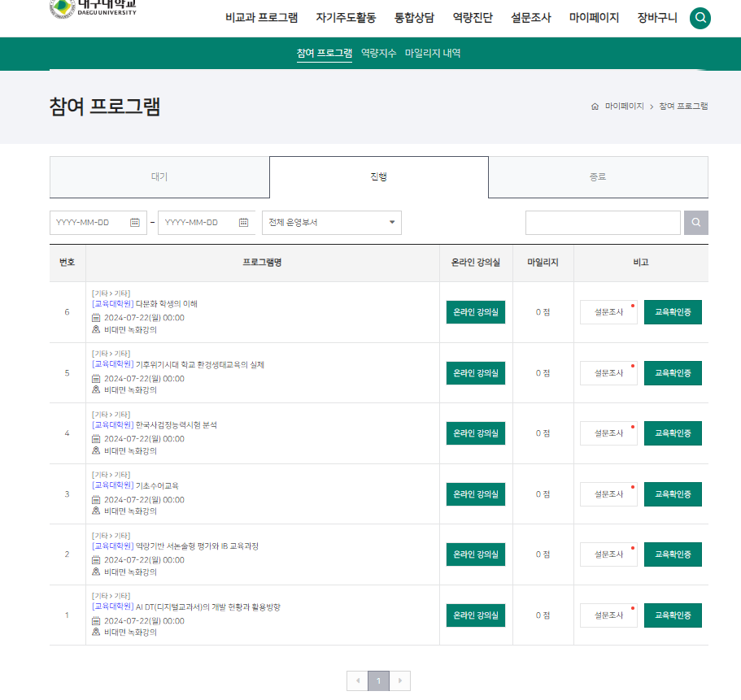Click the Daegu University logo
741x700 pixels.
(x=94, y=8)
